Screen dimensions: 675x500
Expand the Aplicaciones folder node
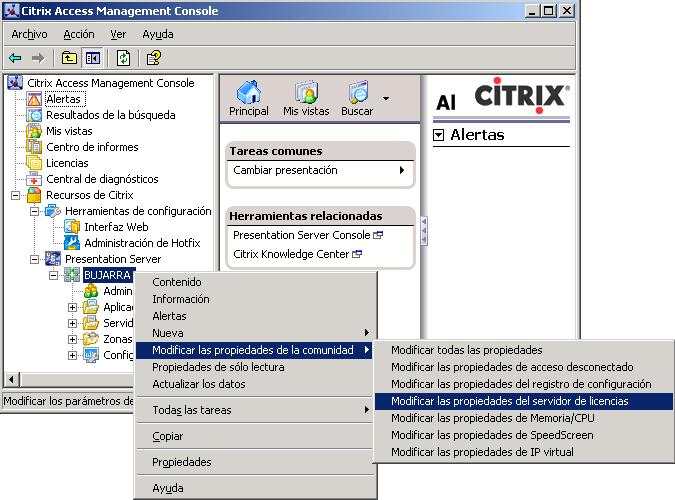(72, 307)
